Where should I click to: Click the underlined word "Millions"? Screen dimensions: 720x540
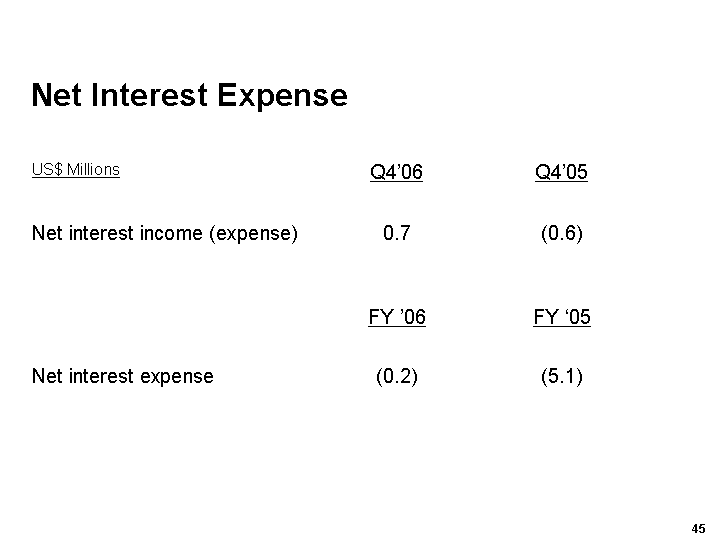pyautogui.click(x=93, y=169)
